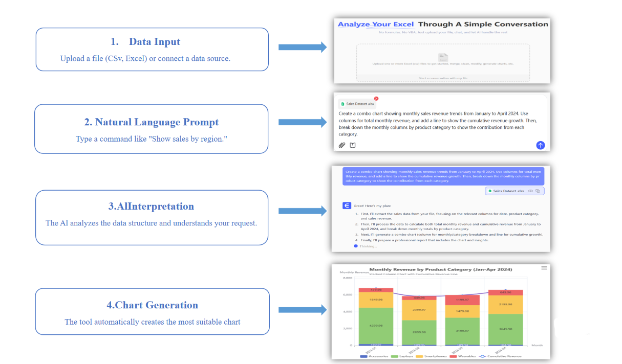The height and width of the screenshot is (364, 622).
Task: Click the blue assistant avatar icon
Action: pyautogui.click(x=347, y=206)
